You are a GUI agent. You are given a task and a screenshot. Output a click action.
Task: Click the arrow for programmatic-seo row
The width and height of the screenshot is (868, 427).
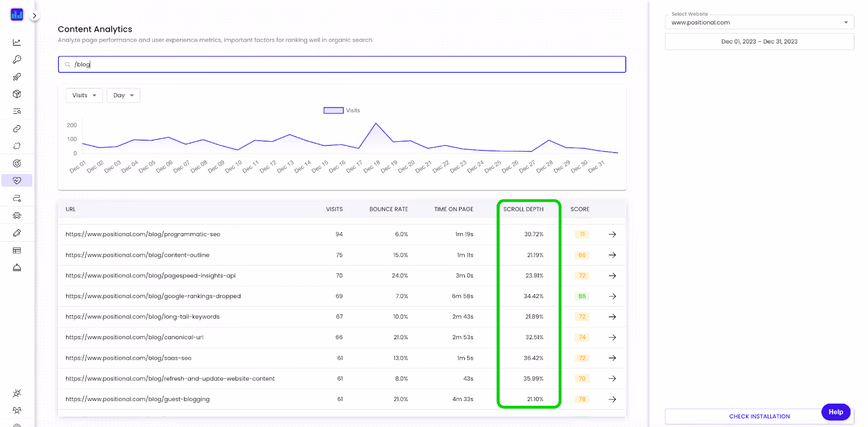click(x=612, y=235)
